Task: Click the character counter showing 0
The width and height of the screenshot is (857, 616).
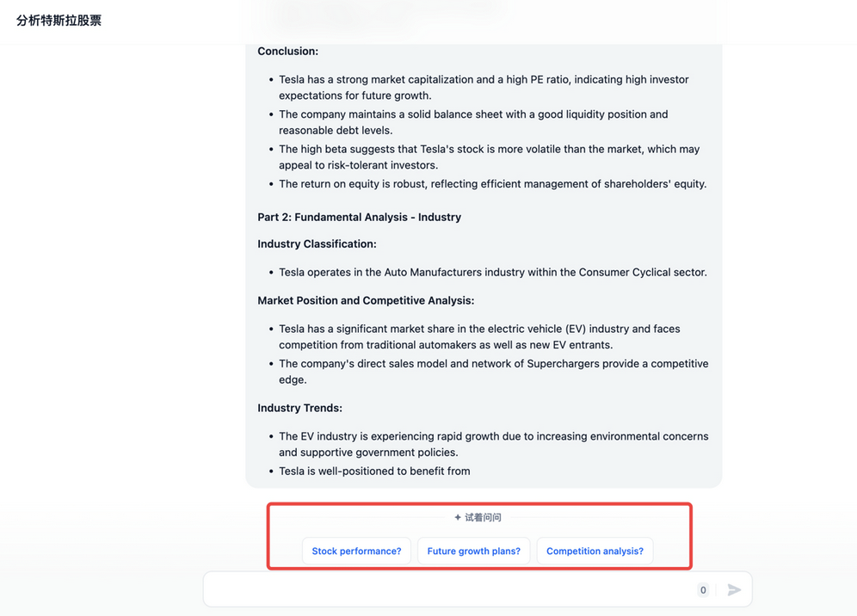Action: point(703,590)
